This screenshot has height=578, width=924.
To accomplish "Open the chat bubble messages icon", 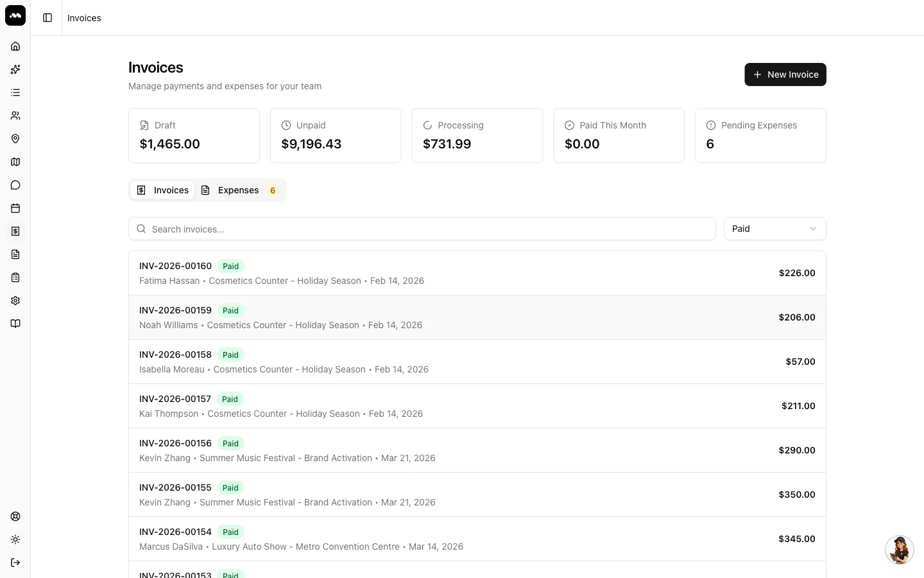I will [x=15, y=185].
